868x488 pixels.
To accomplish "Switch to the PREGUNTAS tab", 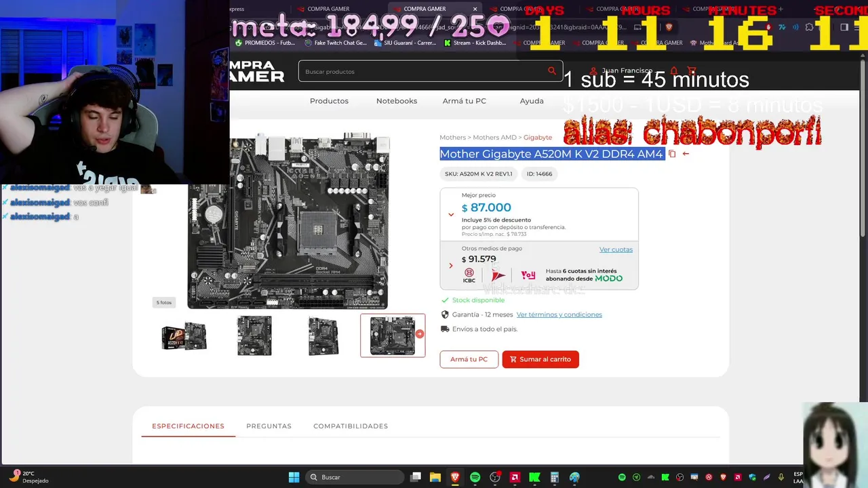I will [269, 426].
